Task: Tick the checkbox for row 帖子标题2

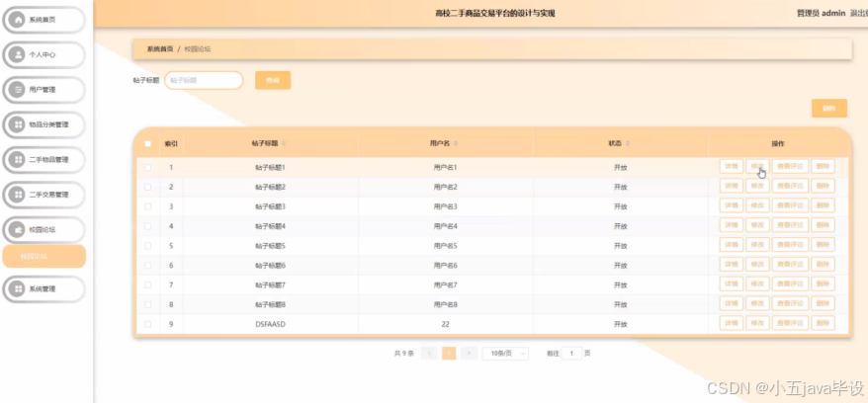Action: point(148,187)
